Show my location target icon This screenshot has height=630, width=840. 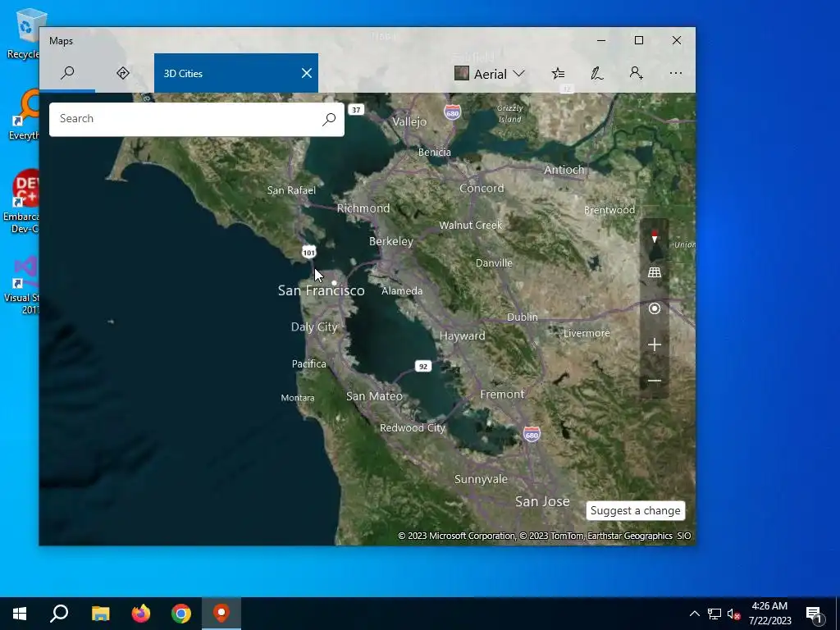(654, 308)
